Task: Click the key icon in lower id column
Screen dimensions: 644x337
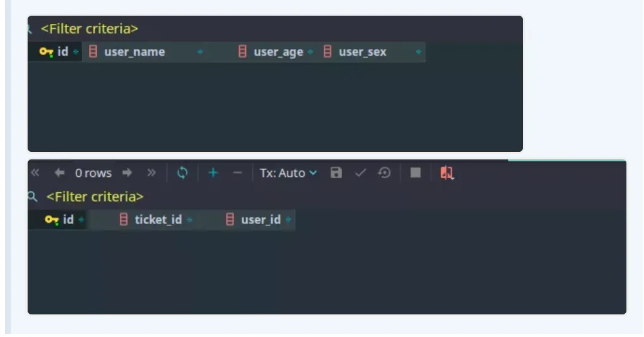Action: coord(51,220)
